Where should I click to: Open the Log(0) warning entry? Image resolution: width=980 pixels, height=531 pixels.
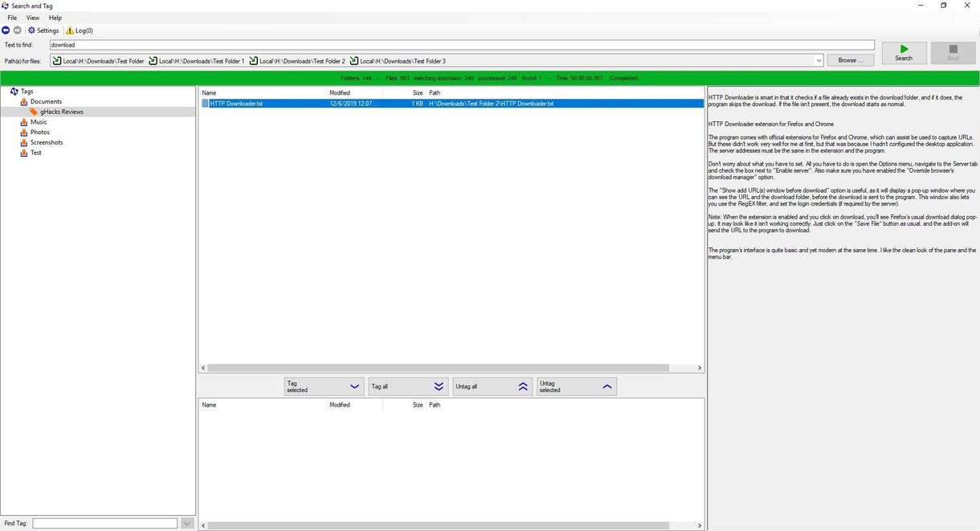click(80, 31)
